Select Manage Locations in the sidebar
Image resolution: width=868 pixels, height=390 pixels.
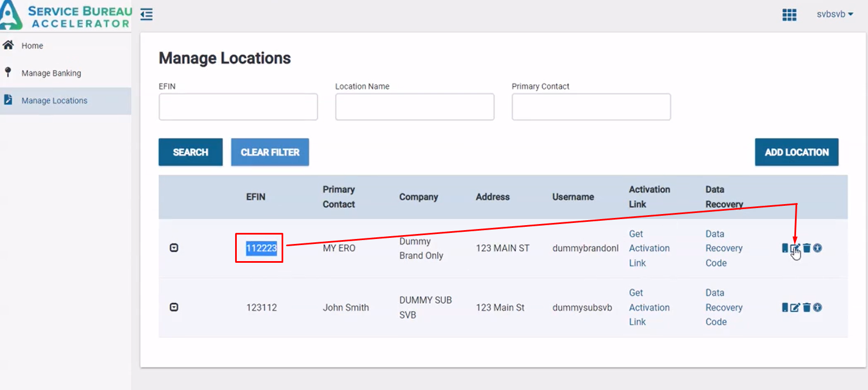[54, 101]
